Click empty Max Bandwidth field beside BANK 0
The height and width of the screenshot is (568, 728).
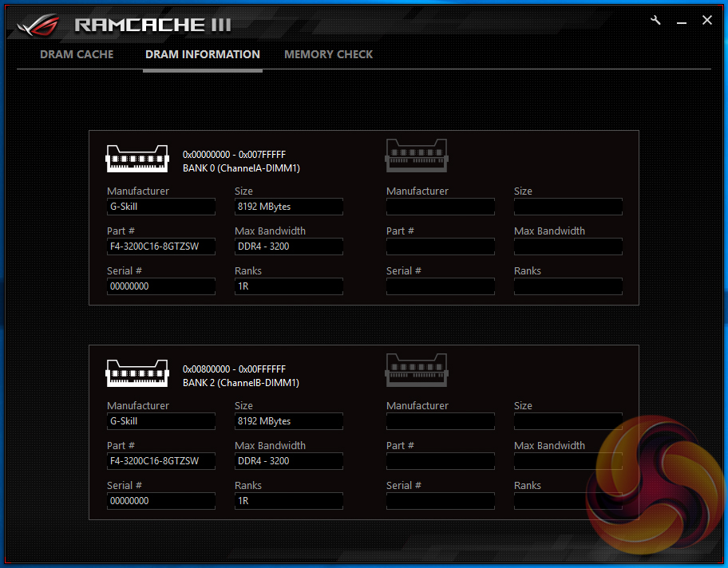click(568, 247)
